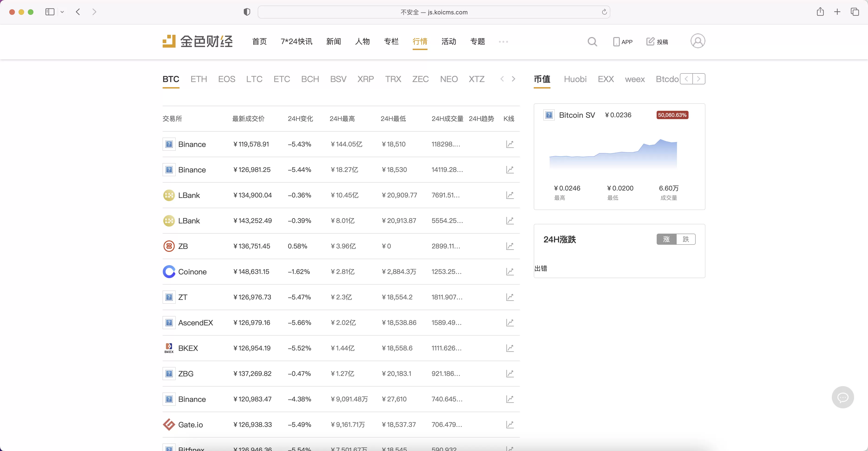The height and width of the screenshot is (451, 868).
Task: Open K-line chart icon for ZT row
Action: pos(510,297)
